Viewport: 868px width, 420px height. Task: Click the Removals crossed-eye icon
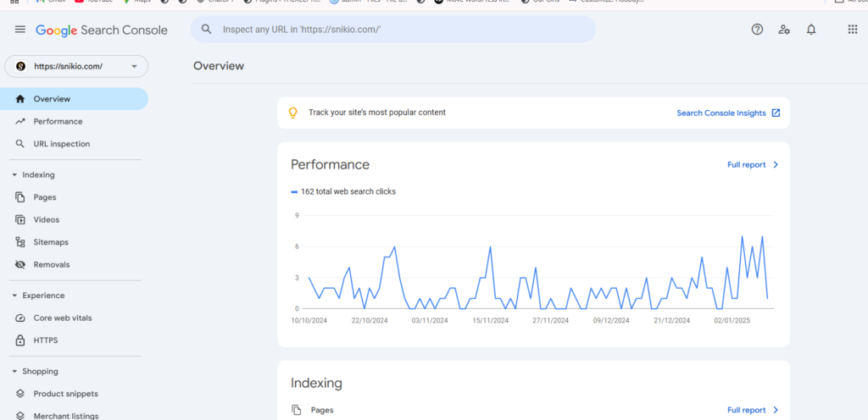pos(20,265)
